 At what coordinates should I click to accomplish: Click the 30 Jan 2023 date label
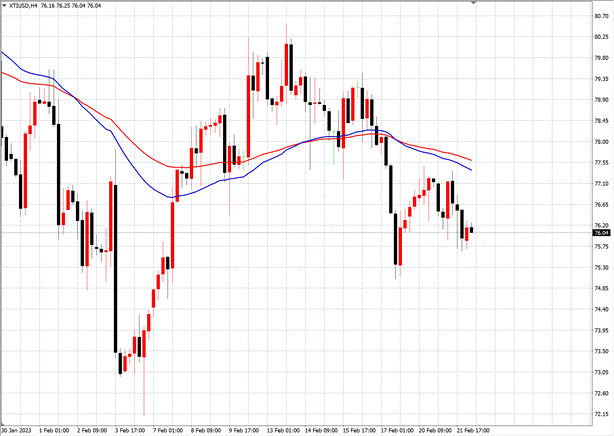tap(20, 430)
